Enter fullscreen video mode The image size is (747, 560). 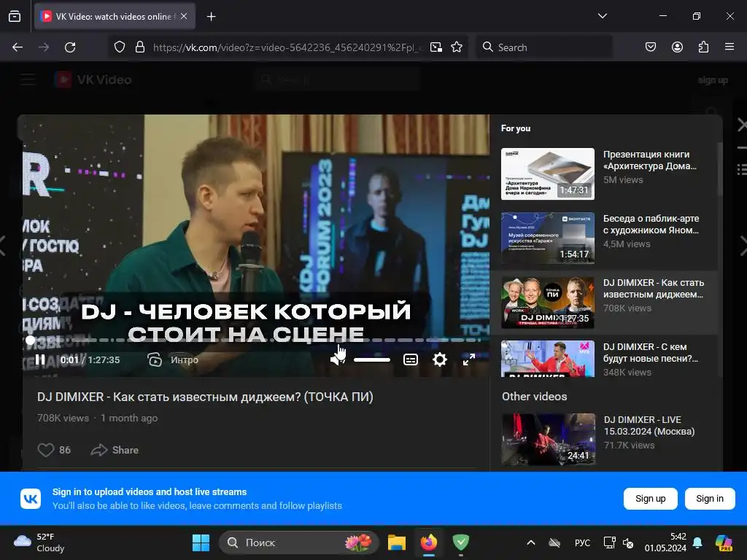469,359
